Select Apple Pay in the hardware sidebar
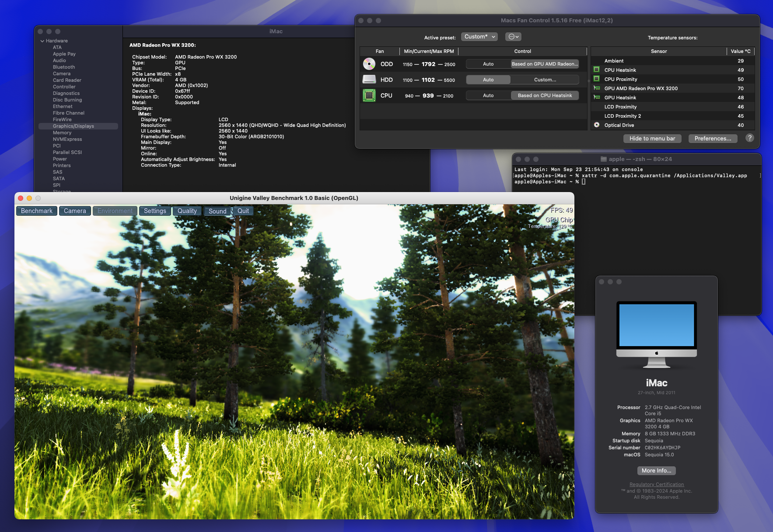 64,54
